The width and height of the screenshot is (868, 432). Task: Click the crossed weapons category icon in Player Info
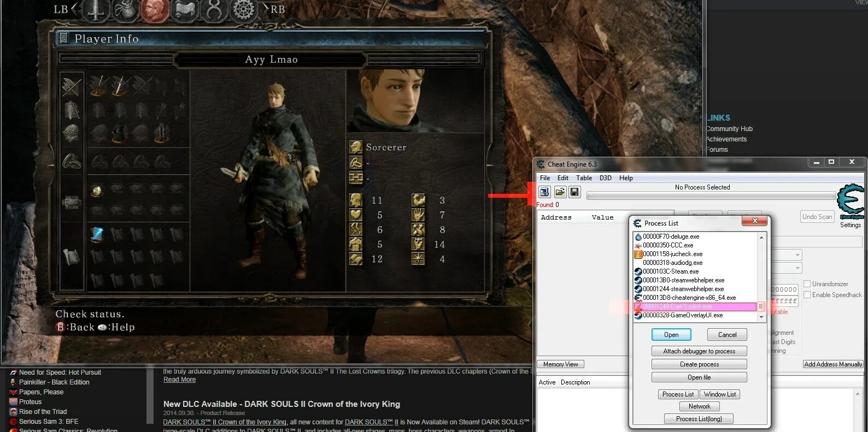(72, 87)
